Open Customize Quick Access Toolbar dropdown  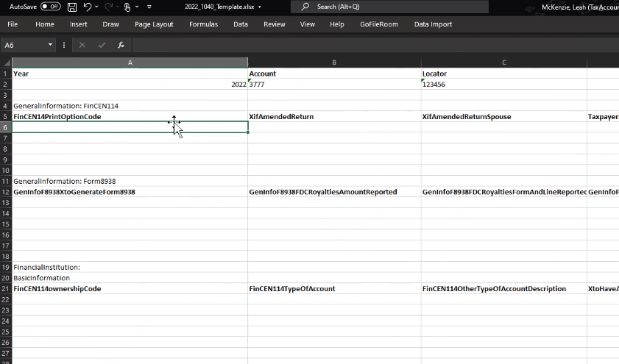149,7
